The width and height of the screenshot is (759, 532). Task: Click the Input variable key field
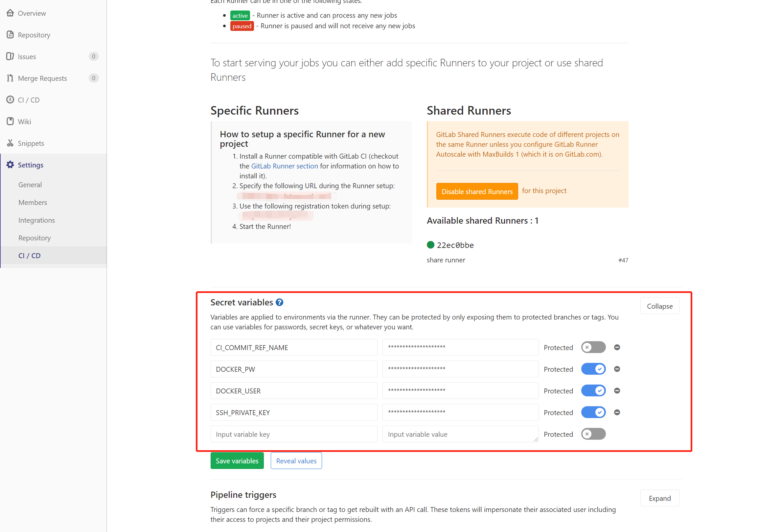click(x=293, y=434)
